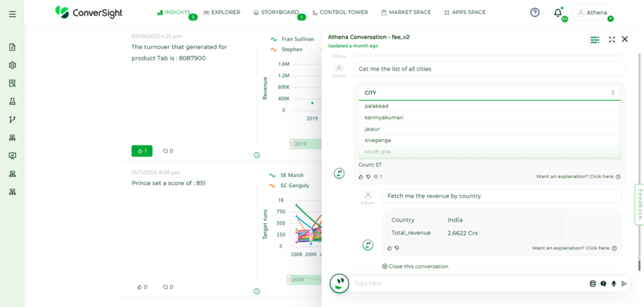644x307 pixels.
Task: Open comments on Tab turnover insight
Action: (x=168, y=151)
